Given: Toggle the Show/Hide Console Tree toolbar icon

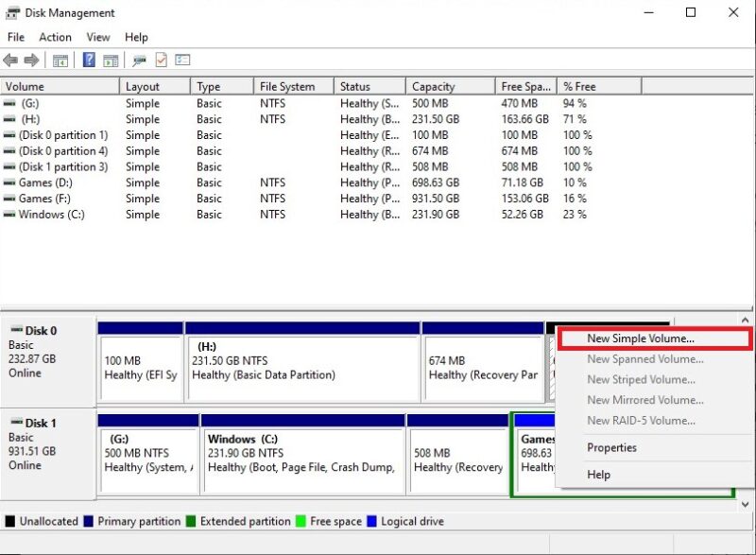Looking at the screenshot, I should pyautogui.click(x=60, y=60).
